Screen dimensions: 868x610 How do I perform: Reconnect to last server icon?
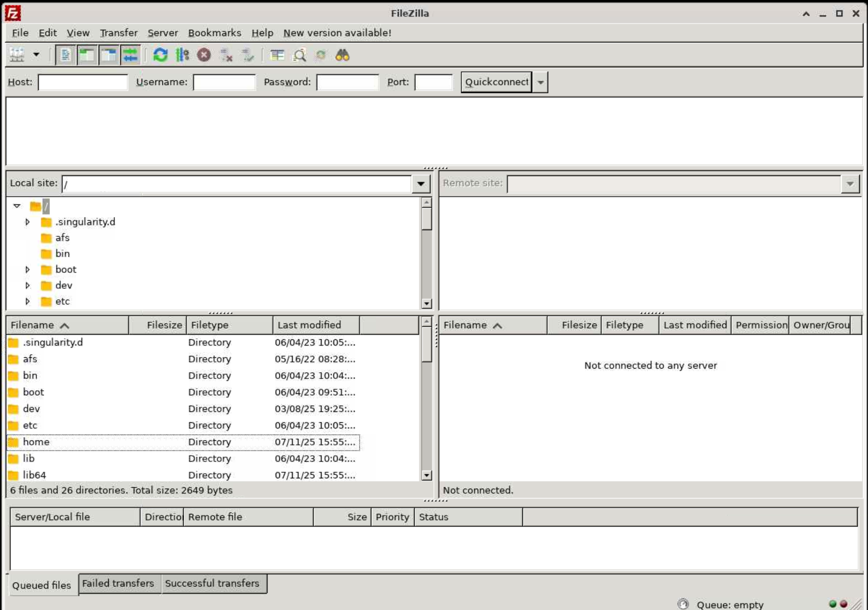tap(247, 55)
